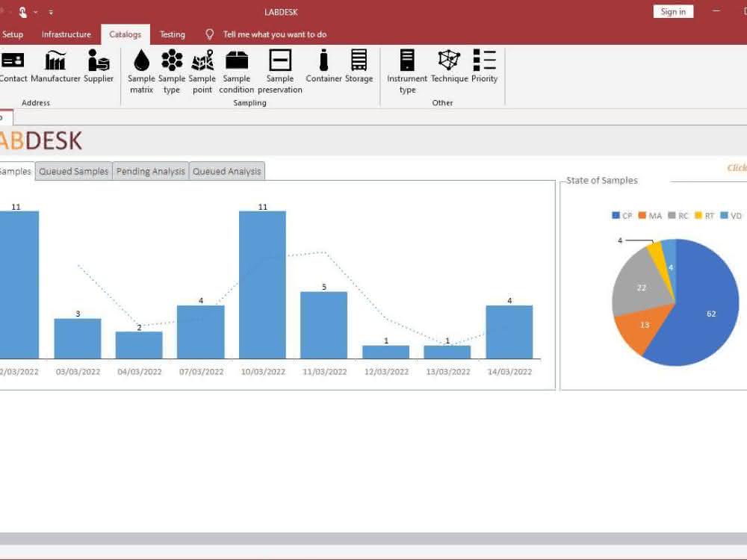This screenshot has height=560, width=747.
Task: Click the Sign in button
Action: click(x=673, y=12)
